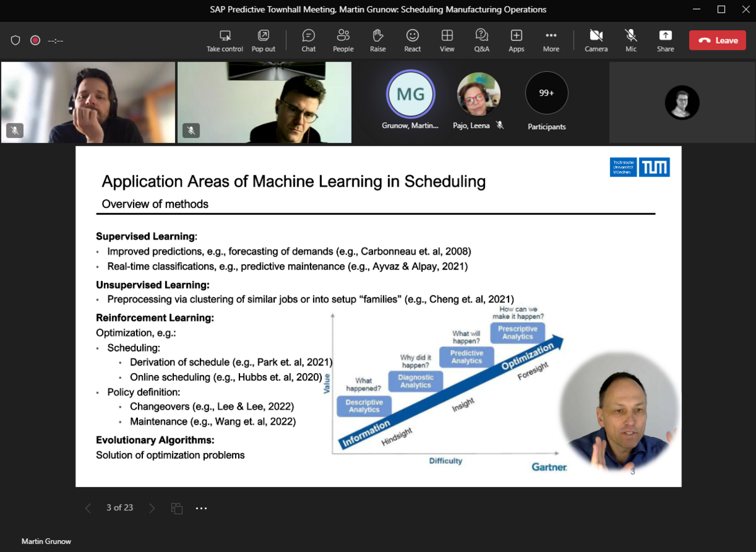Image resolution: width=756 pixels, height=552 pixels.
Task: Open the Q&A panel
Action: tap(481, 40)
